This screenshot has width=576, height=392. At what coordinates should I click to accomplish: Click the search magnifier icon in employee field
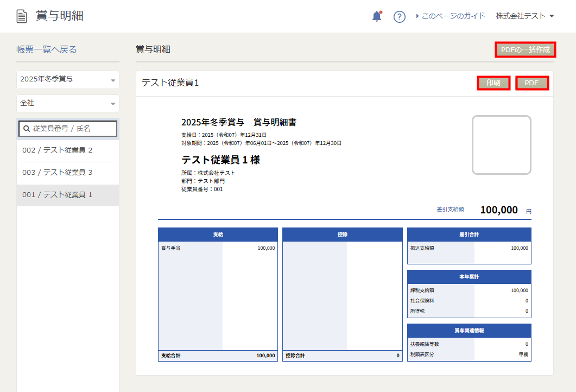[x=26, y=129]
